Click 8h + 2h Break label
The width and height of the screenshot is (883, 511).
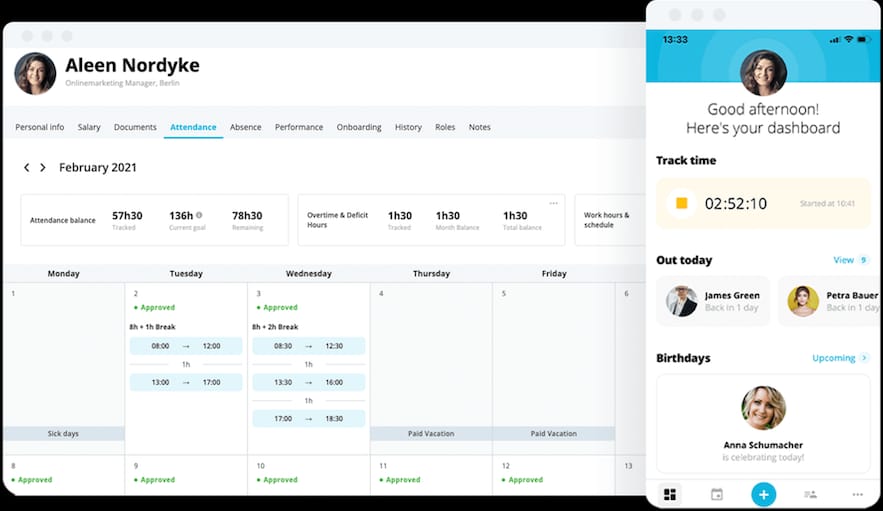[x=275, y=327]
